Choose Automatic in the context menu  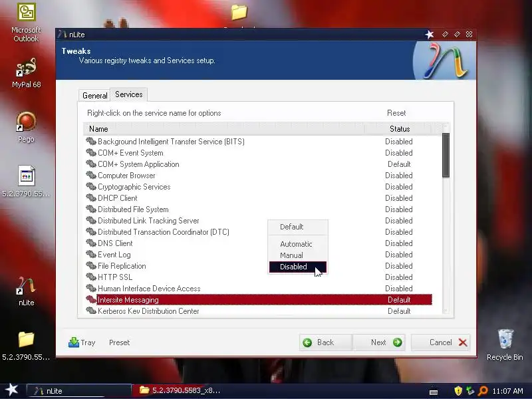click(x=296, y=244)
